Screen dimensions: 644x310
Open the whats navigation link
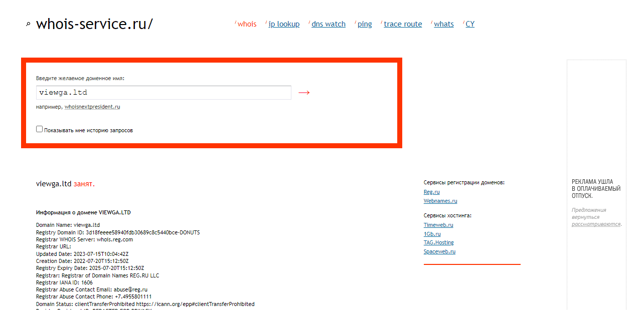[x=443, y=24]
